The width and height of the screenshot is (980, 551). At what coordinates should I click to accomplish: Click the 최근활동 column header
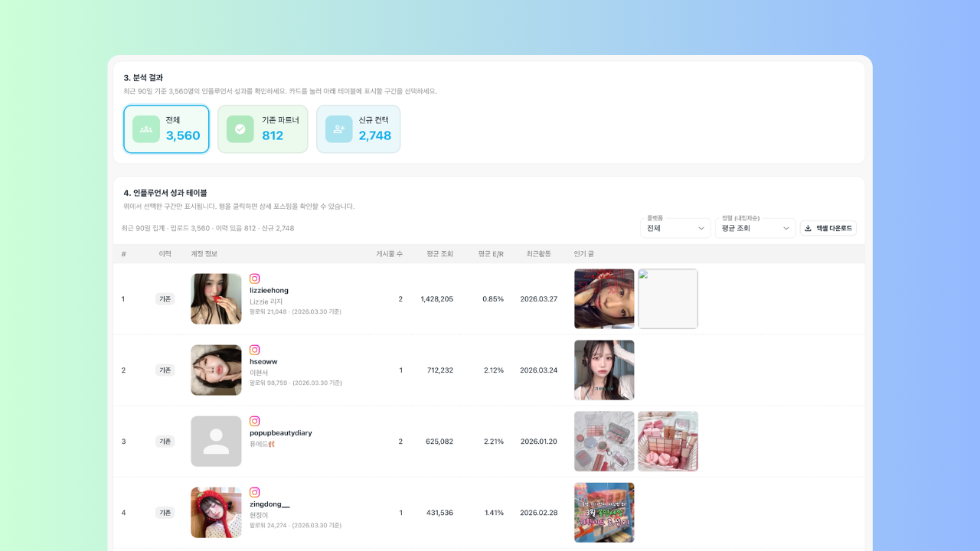coord(538,254)
